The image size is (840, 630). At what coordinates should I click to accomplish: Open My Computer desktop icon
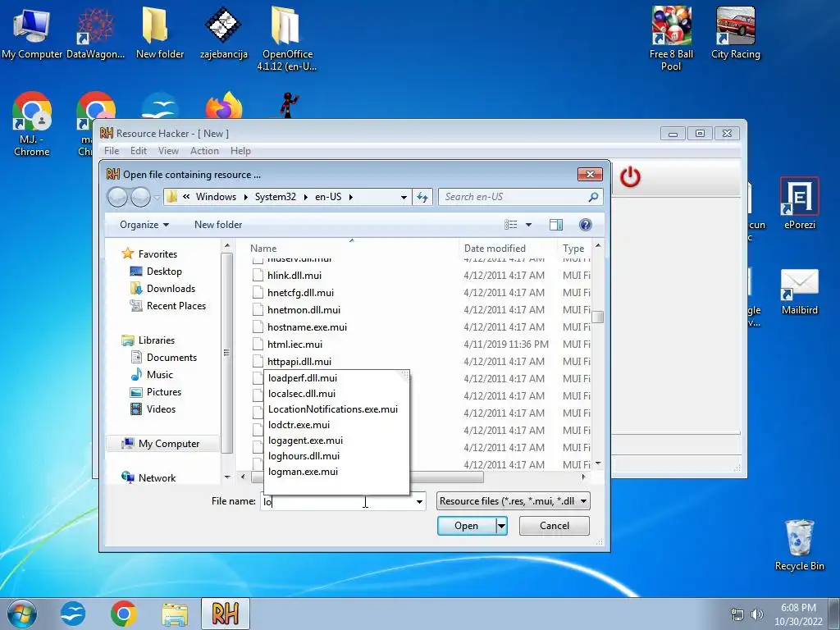pyautogui.click(x=32, y=33)
